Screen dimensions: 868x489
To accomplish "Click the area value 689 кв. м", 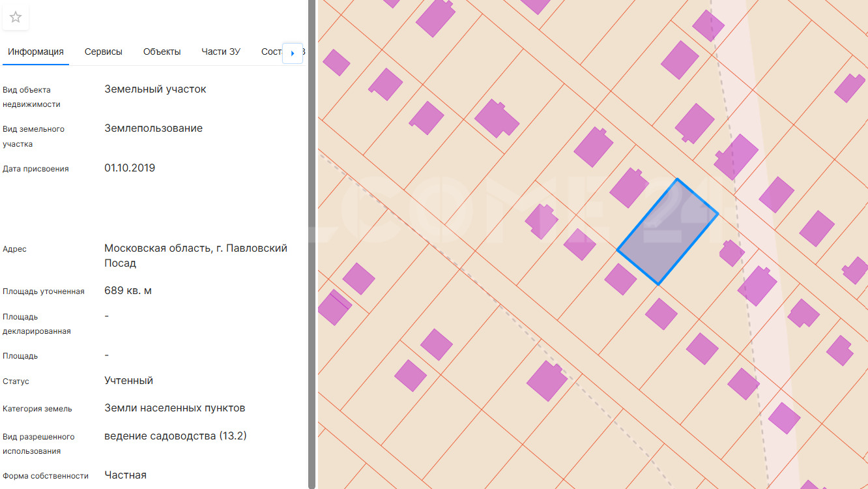I will point(128,291).
